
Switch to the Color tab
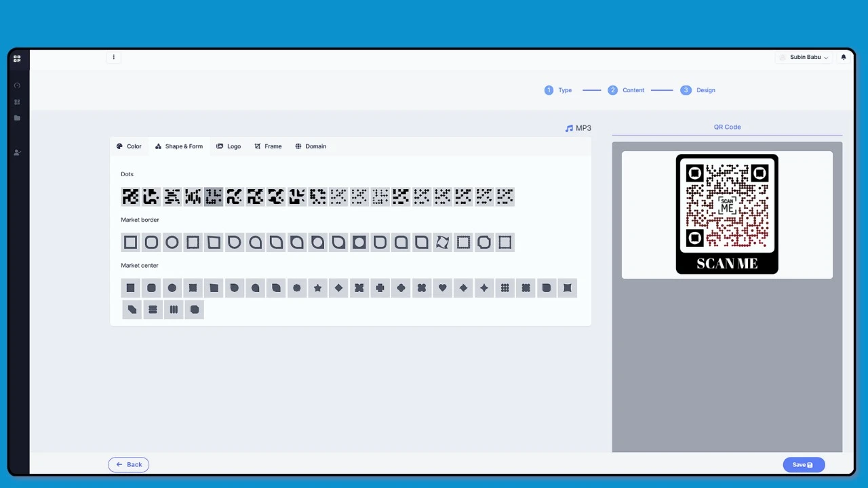tap(129, 146)
